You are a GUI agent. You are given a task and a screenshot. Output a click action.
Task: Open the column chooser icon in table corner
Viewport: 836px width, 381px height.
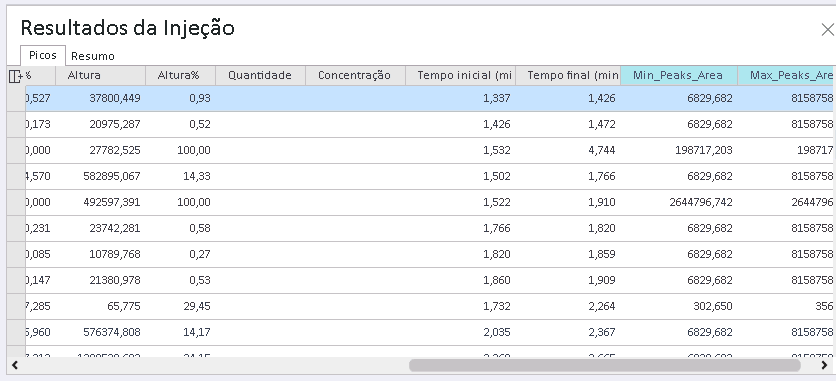click(15, 76)
